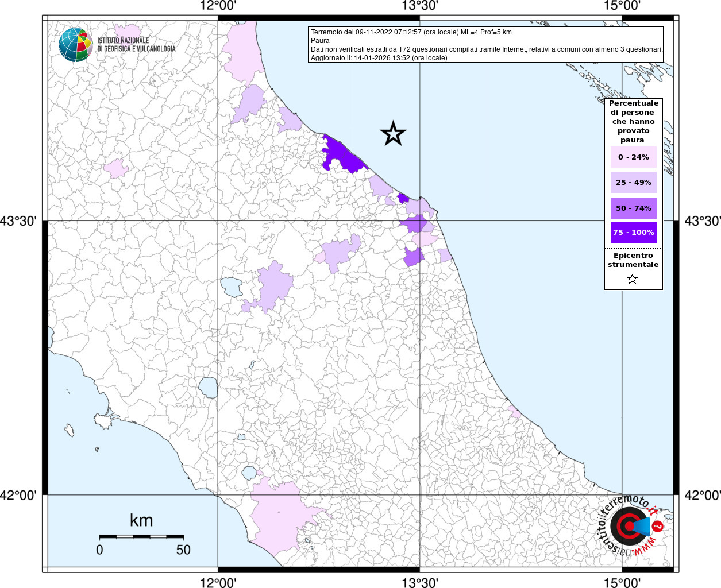Image resolution: width=721 pixels, height=588 pixels.
Task: Click the 'km' scale bar label
Action: tap(141, 520)
